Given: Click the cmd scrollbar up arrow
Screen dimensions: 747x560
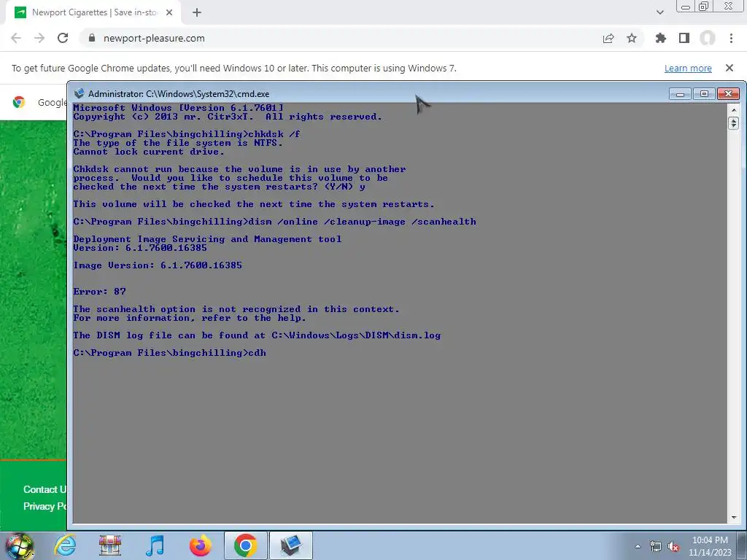Looking at the screenshot, I should (734, 110).
